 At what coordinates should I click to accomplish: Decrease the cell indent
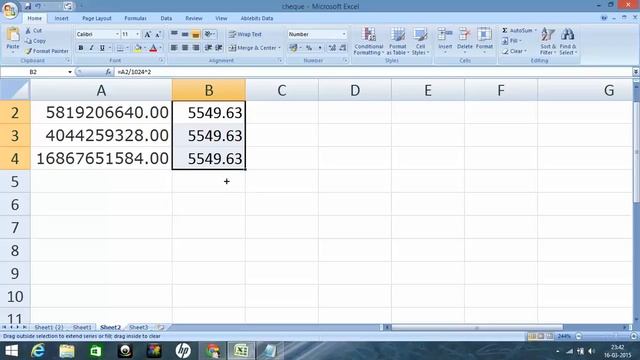pos(208,48)
